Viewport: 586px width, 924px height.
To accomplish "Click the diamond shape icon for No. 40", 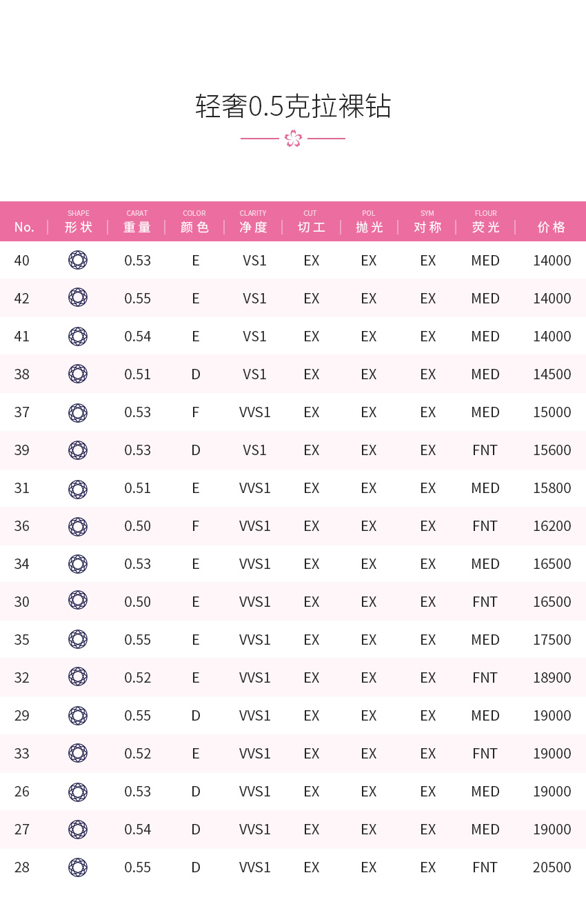I will pos(78,260).
